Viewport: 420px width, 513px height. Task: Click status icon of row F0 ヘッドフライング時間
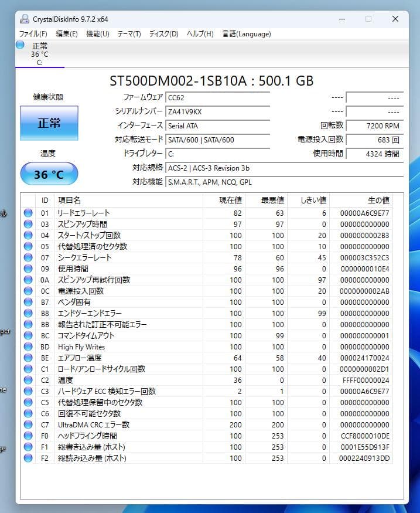pyautogui.click(x=28, y=436)
